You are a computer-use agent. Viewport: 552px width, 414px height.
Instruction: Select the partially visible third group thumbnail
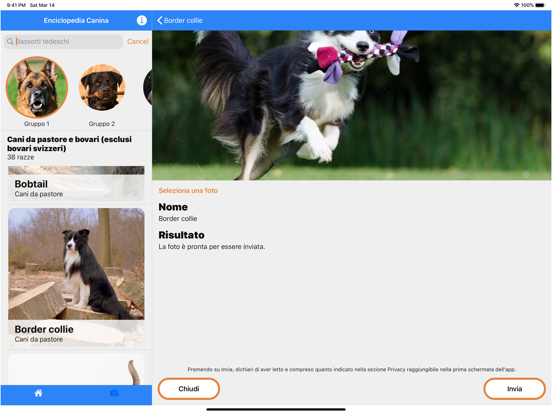tap(148, 87)
